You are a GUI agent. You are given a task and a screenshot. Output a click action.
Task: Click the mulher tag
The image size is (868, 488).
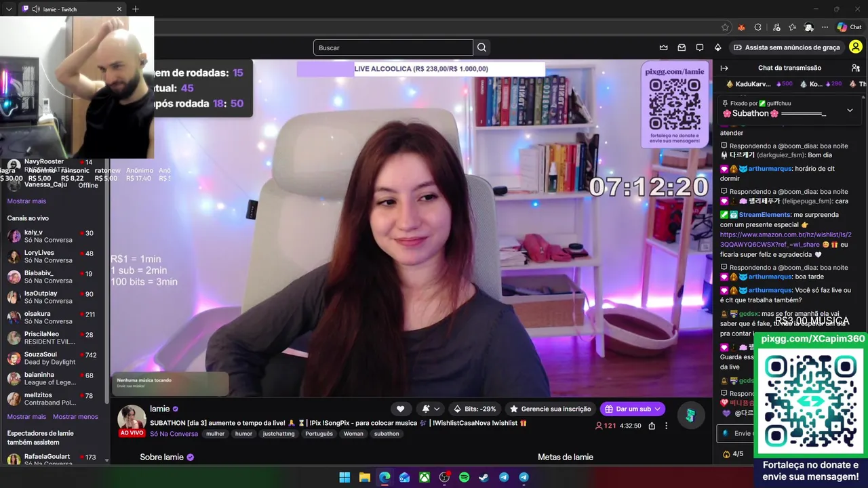click(215, 434)
